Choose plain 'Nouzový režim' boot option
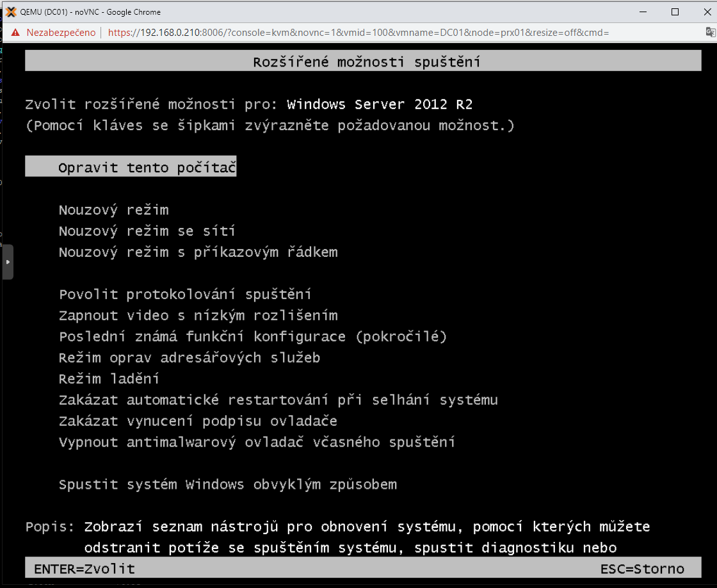This screenshot has width=717, height=588. coord(113,210)
